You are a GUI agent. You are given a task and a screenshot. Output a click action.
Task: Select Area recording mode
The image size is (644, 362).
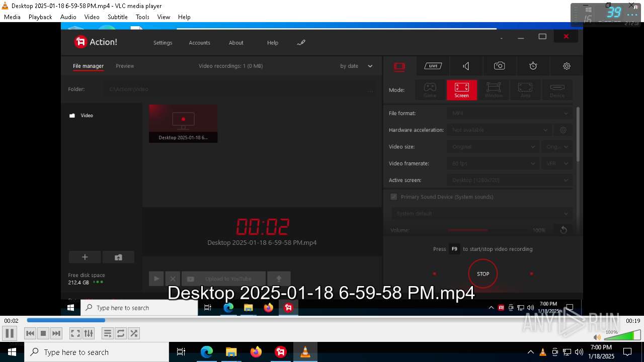[525, 90]
